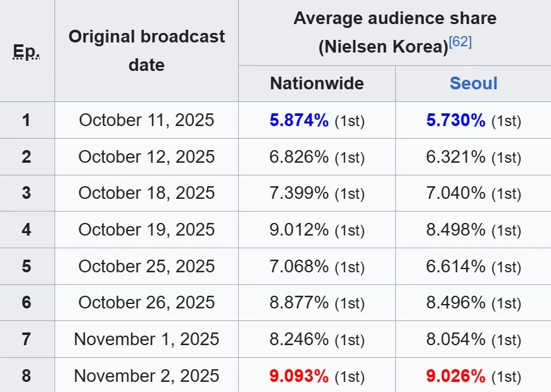Click the Original broadcast date header
The width and height of the screenshot is (551, 392).
tap(146, 51)
